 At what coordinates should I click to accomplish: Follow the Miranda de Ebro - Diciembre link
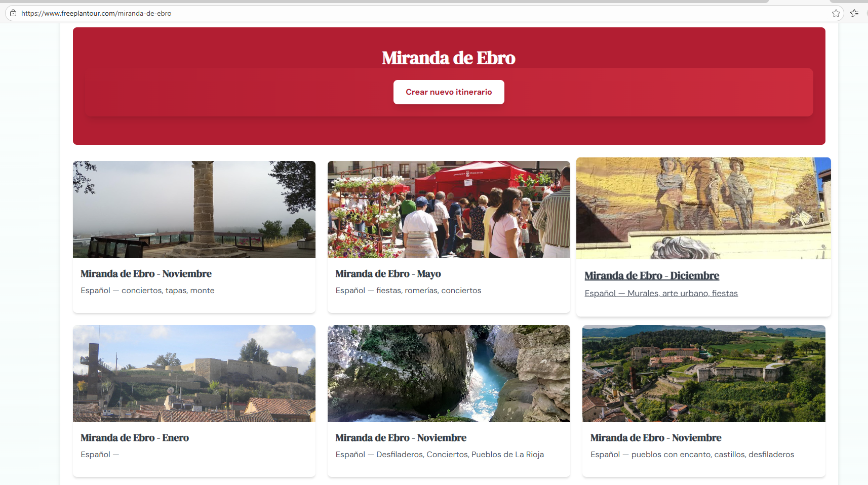(652, 276)
